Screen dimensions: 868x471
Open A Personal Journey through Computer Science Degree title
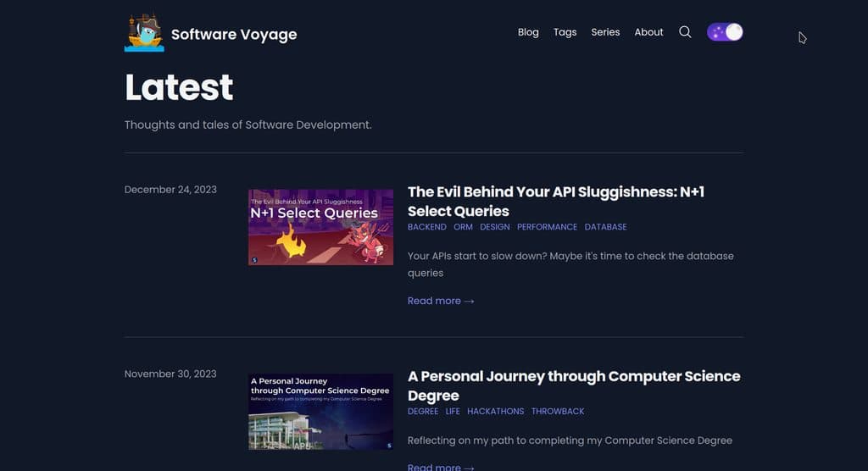tap(573, 385)
